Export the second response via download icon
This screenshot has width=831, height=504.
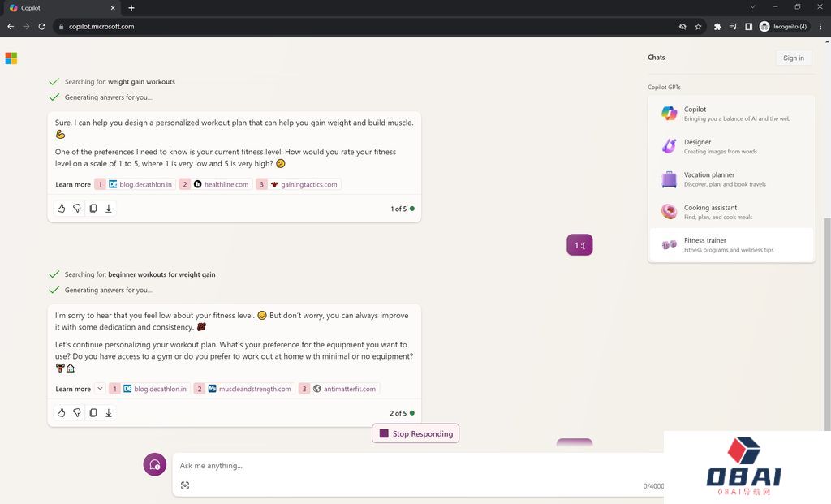[109, 413]
